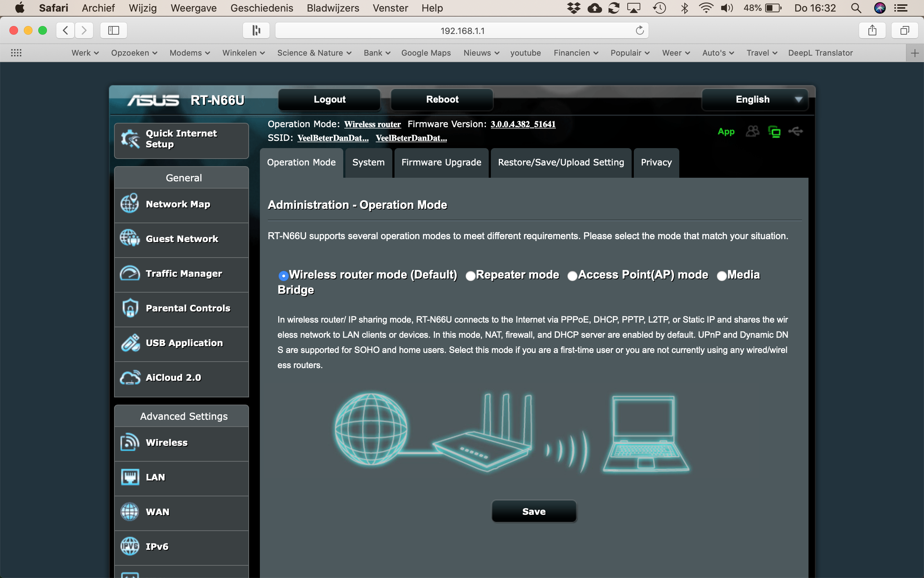Viewport: 924px width, 578px height.
Task: Open the English language dropdown
Action: pyautogui.click(x=755, y=100)
